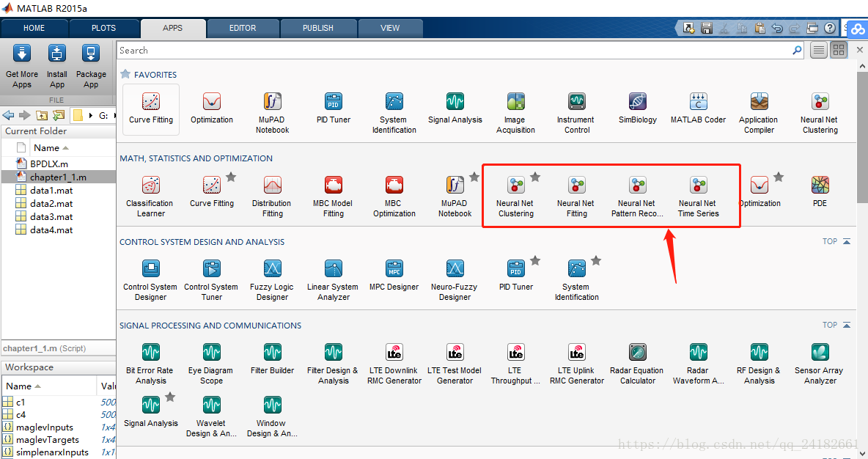Open Distribution Fitting app
Viewport: 868px width, 459px height.
[x=272, y=197]
